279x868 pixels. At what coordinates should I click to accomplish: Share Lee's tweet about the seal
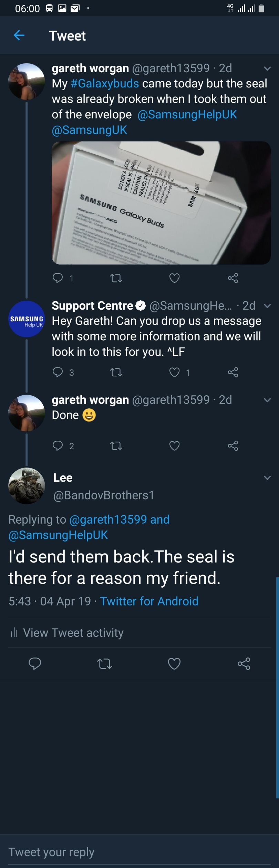point(244,664)
